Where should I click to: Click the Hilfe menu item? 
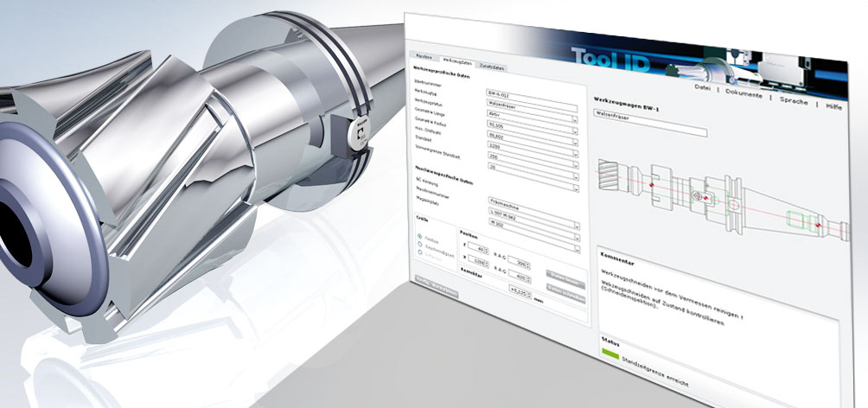(834, 105)
